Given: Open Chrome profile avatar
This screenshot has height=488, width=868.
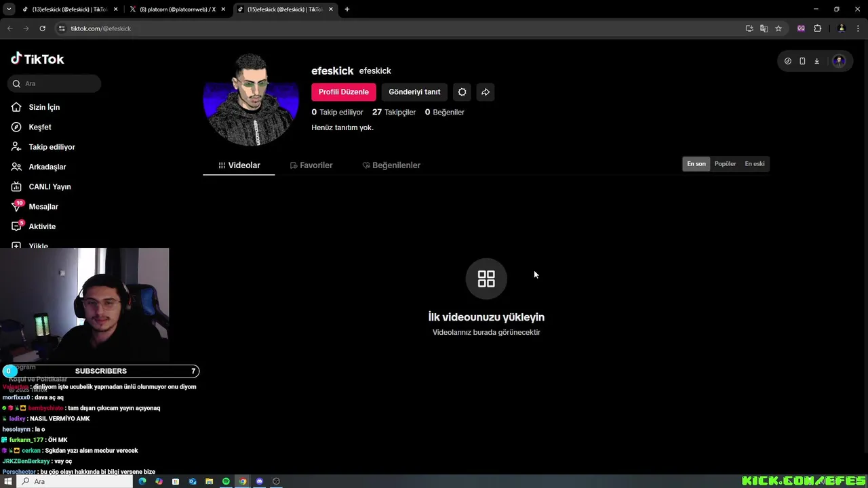Looking at the screenshot, I should (842, 28).
